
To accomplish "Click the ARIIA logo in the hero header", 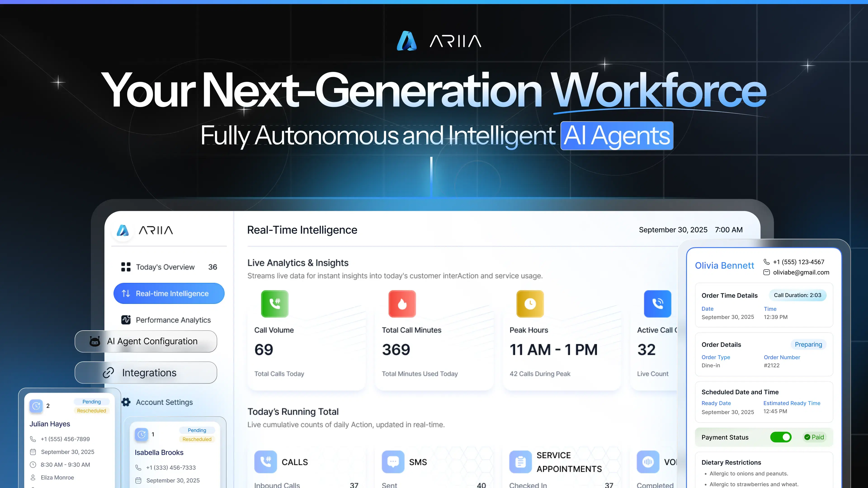I will [439, 41].
